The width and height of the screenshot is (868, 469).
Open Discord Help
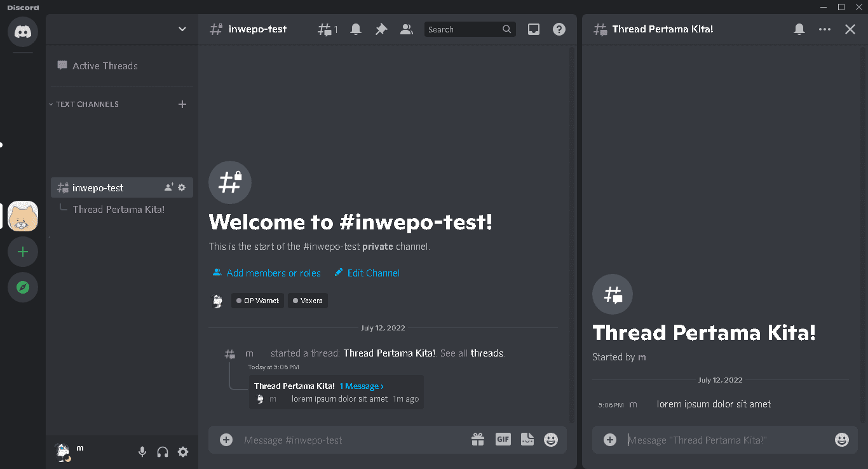[x=559, y=29]
